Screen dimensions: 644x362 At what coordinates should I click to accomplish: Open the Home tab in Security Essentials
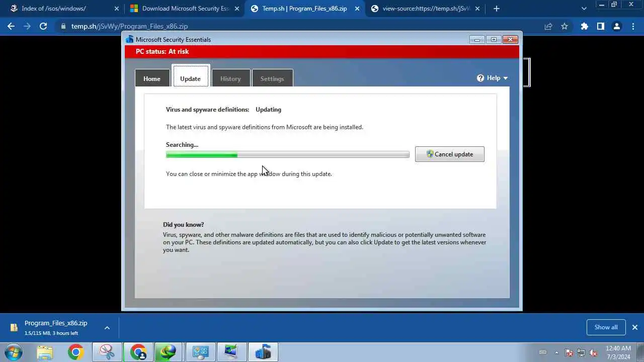point(151,78)
